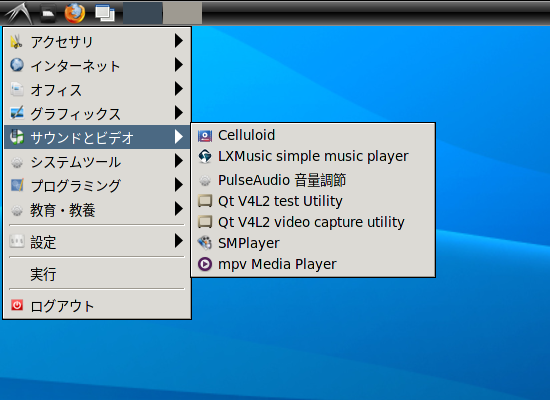Click the サウンドとビデオ music icon
550x400 pixels.
17,137
